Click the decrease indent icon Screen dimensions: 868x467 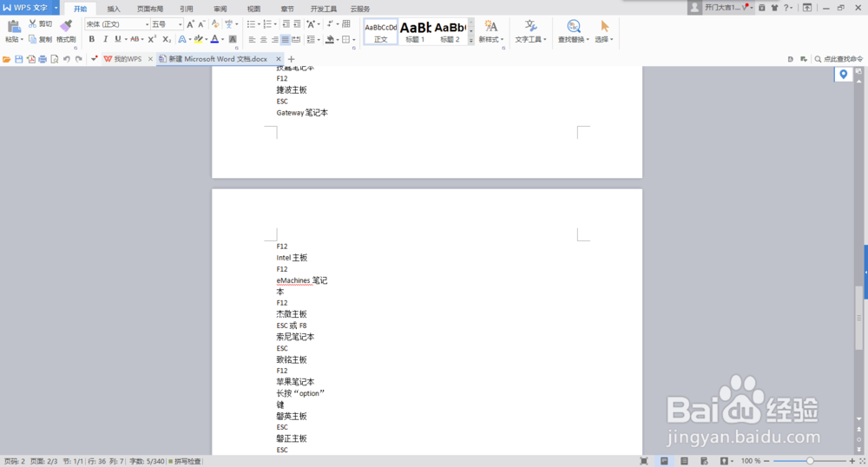(286, 23)
